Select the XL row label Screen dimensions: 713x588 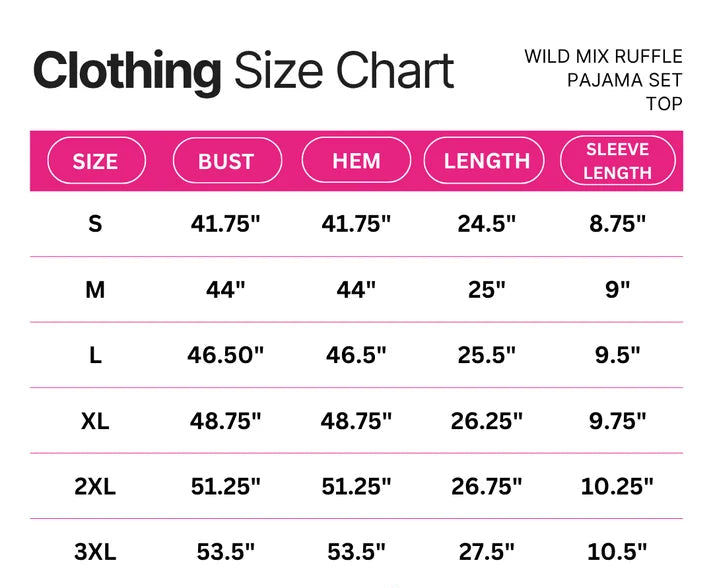[x=95, y=421]
